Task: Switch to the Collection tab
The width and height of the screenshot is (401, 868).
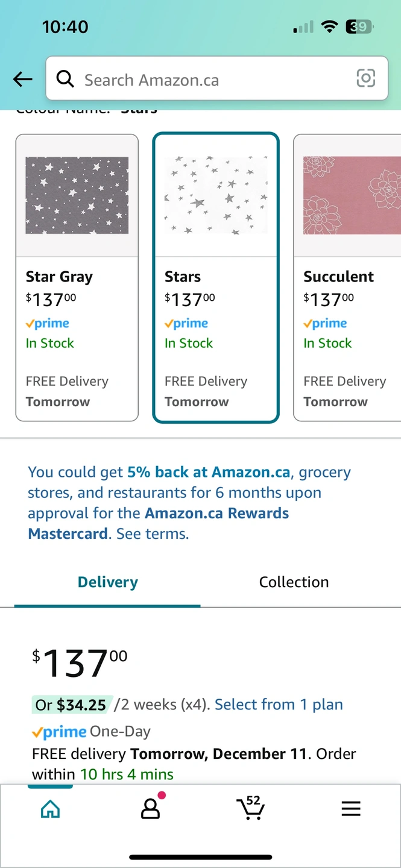Action: pyautogui.click(x=294, y=582)
